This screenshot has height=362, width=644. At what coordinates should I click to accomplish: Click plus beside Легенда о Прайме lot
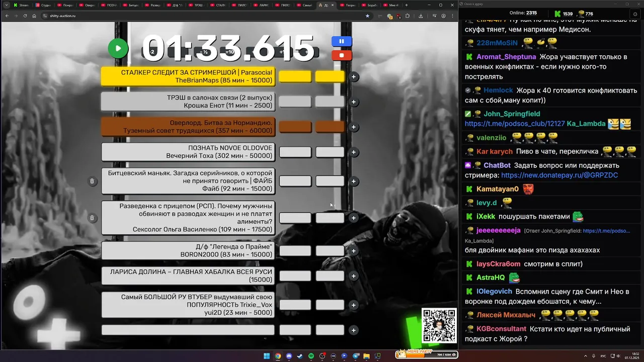coord(354,251)
